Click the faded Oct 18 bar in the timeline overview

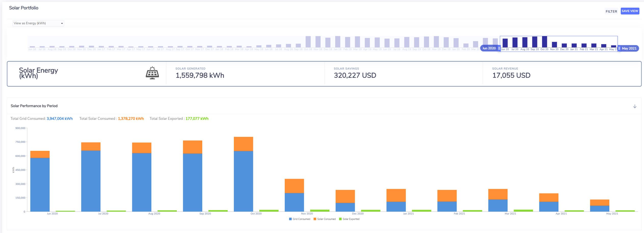tap(308, 42)
